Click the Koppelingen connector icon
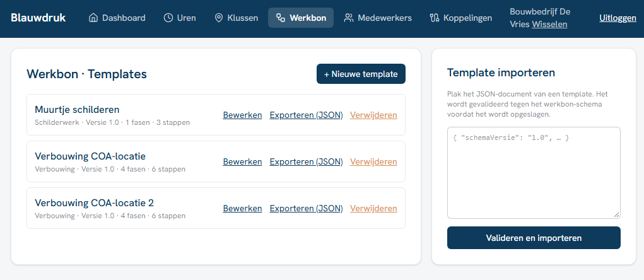The height and width of the screenshot is (280, 644). [x=434, y=18]
